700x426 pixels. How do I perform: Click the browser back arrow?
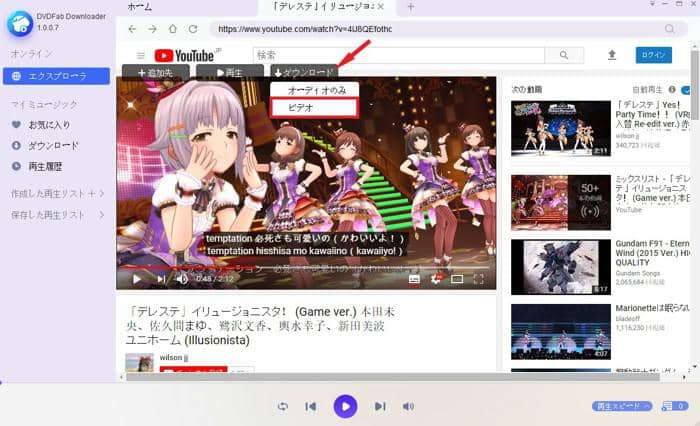[x=132, y=29]
